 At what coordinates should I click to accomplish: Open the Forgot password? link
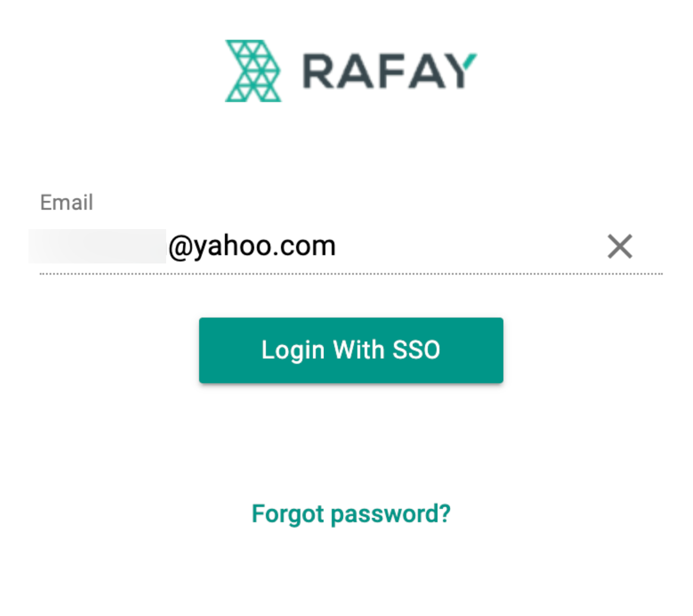point(351,514)
